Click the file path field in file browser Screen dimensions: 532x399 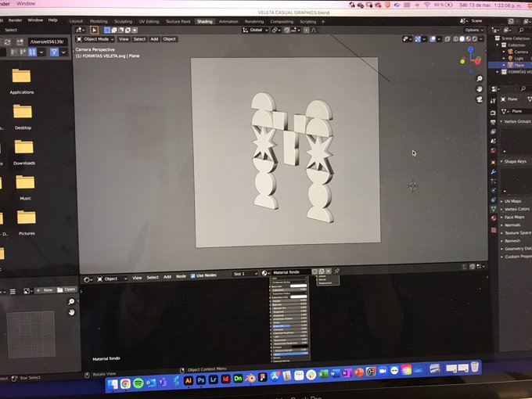[47, 41]
